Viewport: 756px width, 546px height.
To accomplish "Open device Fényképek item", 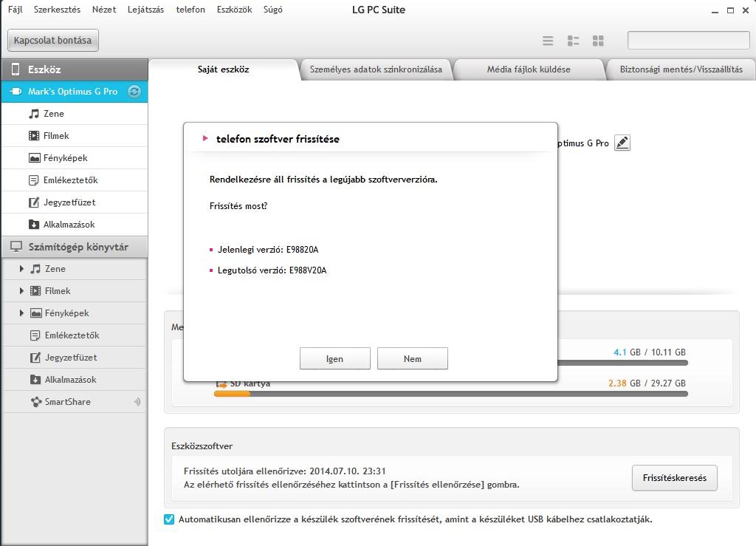I will coord(75,158).
